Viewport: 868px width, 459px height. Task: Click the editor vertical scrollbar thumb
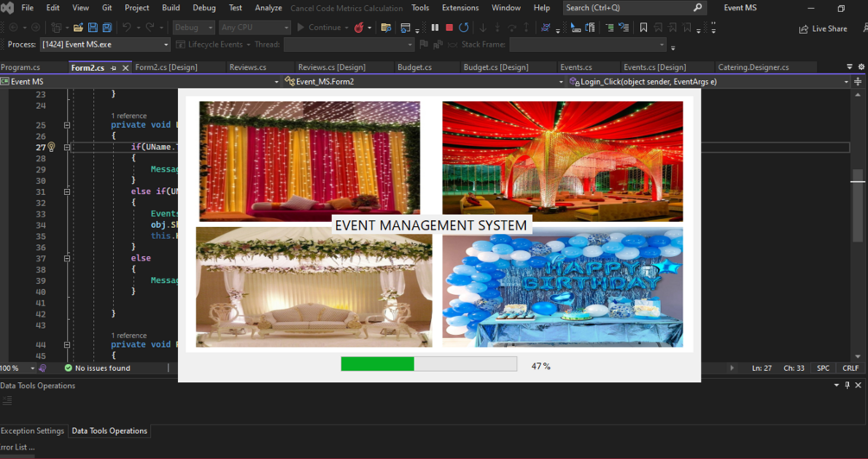[858, 205]
